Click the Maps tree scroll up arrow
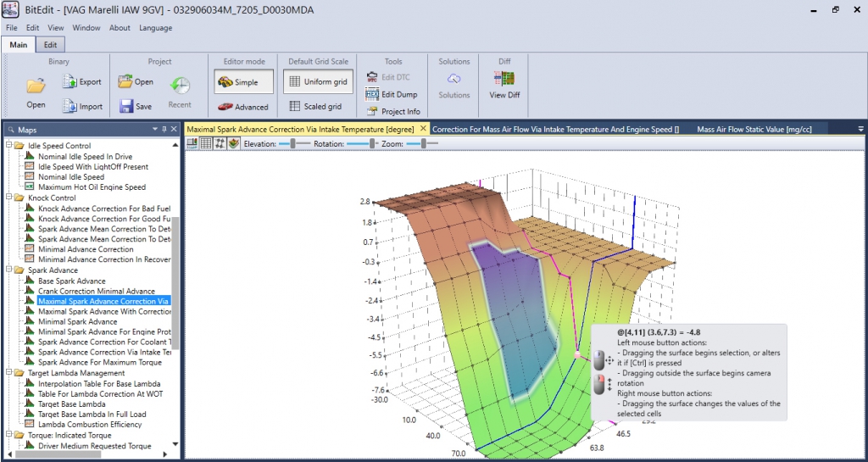 pos(175,145)
